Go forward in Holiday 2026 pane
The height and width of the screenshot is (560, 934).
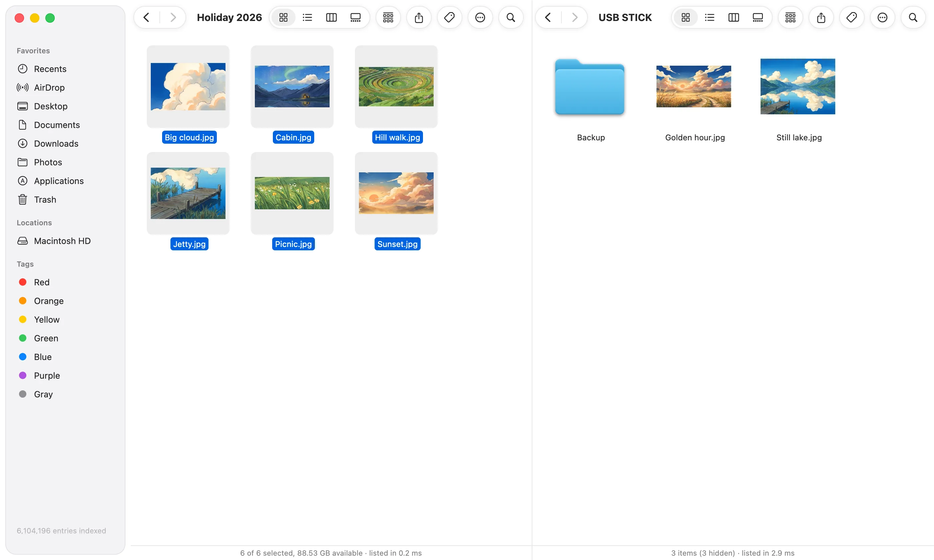click(x=173, y=17)
